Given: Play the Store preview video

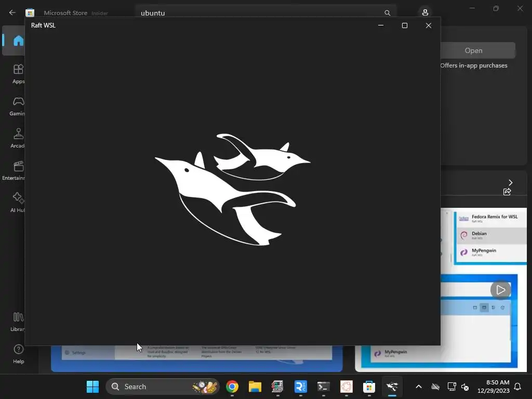Looking at the screenshot, I should point(500,290).
